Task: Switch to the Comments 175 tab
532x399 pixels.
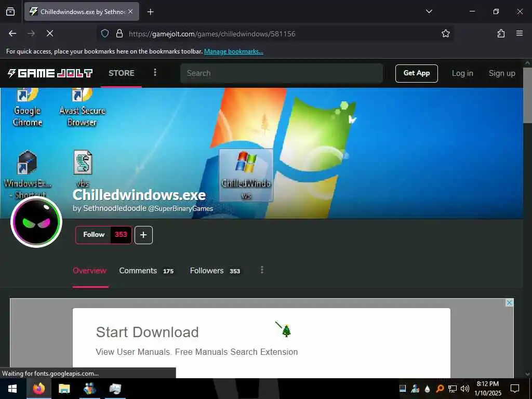Action: point(147,270)
